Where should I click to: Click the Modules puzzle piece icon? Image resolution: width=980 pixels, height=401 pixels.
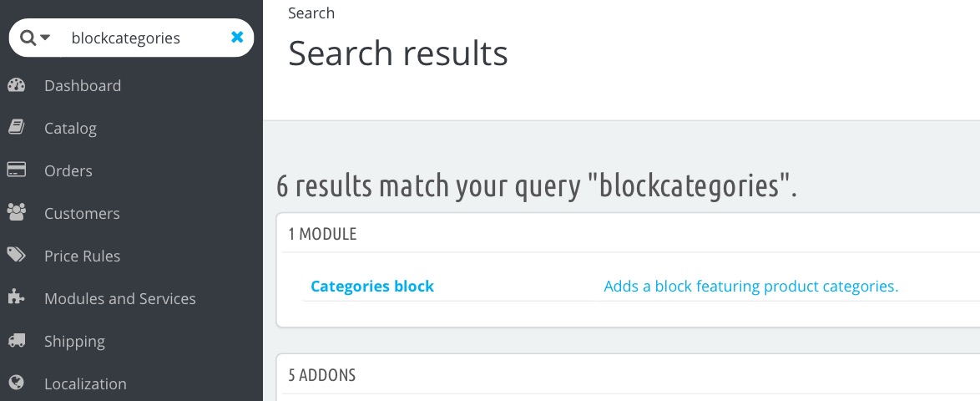coord(16,298)
